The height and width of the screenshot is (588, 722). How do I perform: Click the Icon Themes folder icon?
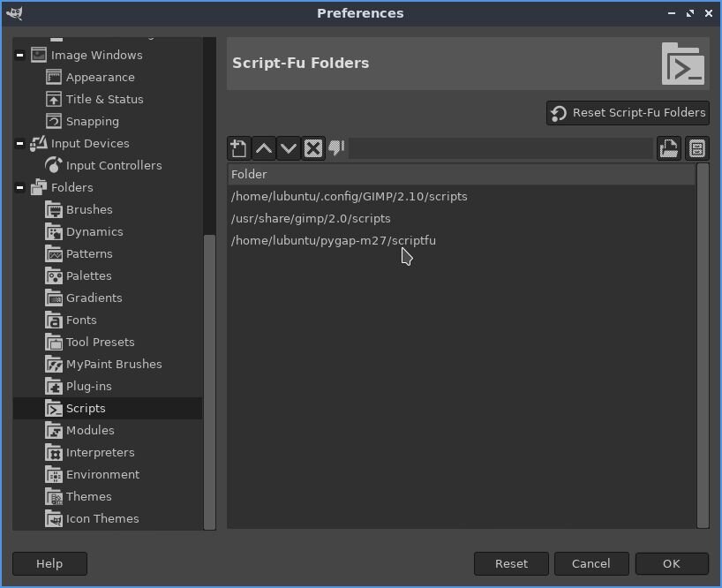[x=54, y=519]
